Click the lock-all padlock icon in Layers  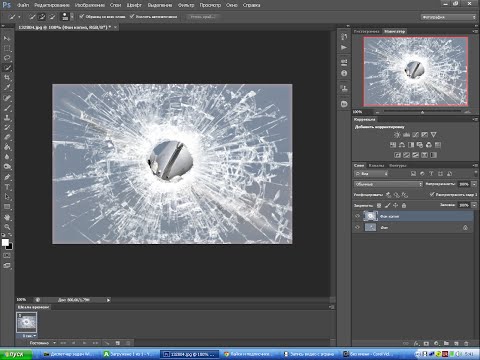point(404,205)
